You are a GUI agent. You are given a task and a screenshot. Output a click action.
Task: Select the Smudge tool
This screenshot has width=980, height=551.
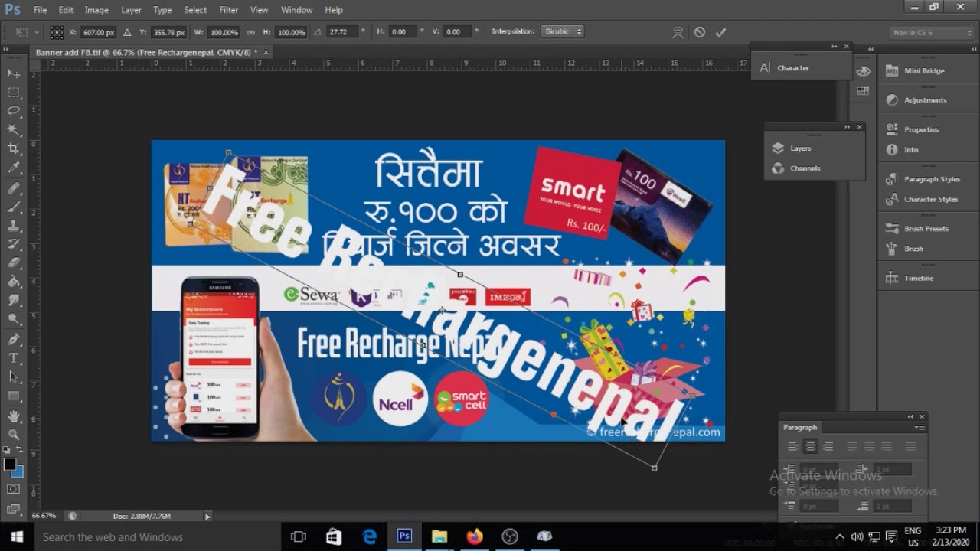coord(14,301)
